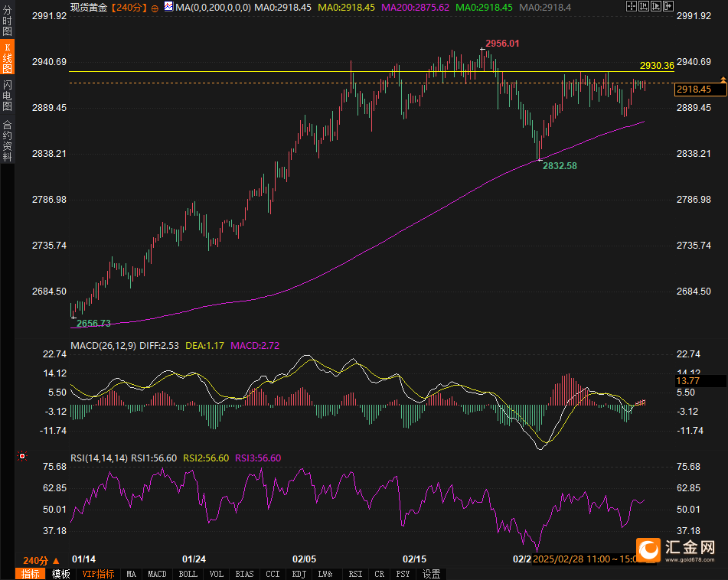
Task: Open the 分时图 sidebar tab
Action: [7, 21]
